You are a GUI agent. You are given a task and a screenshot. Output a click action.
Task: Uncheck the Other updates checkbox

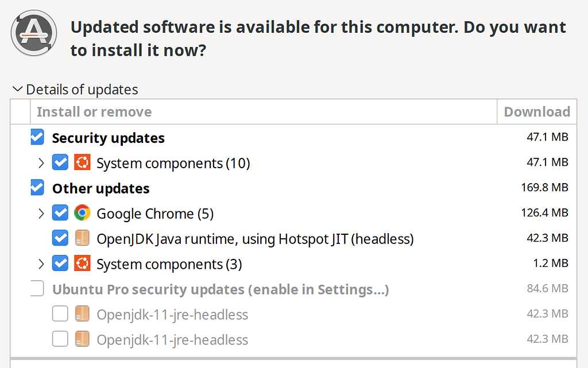(37, 188)
